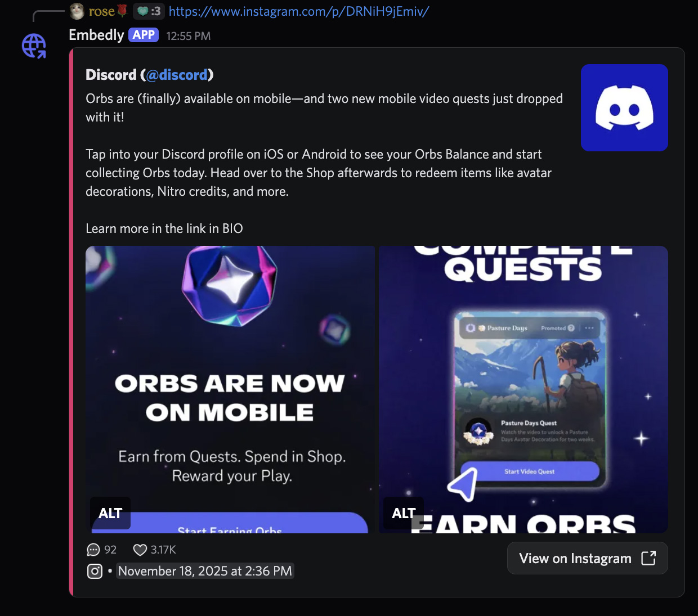Viewport: 698px width, 616px height.
Task: Click the November 18, 2025 timestamp
Action: point(205,571)
